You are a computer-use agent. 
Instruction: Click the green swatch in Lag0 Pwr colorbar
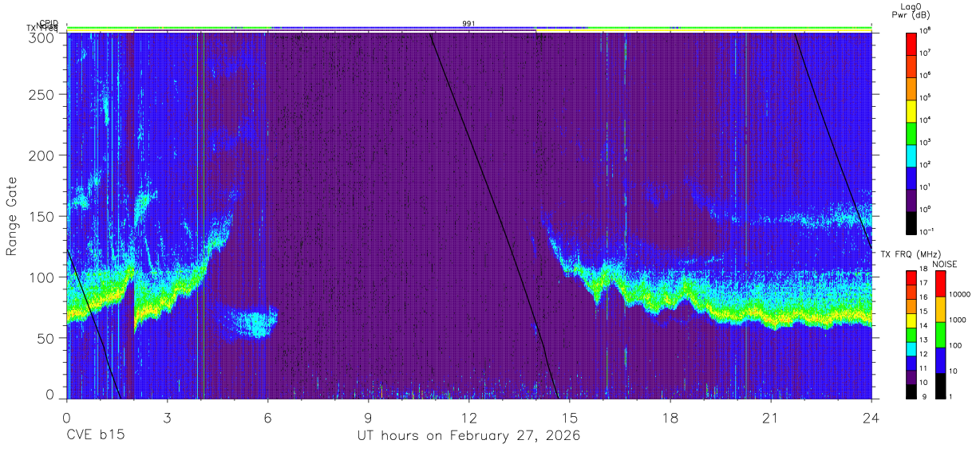[x=911, y=132]
